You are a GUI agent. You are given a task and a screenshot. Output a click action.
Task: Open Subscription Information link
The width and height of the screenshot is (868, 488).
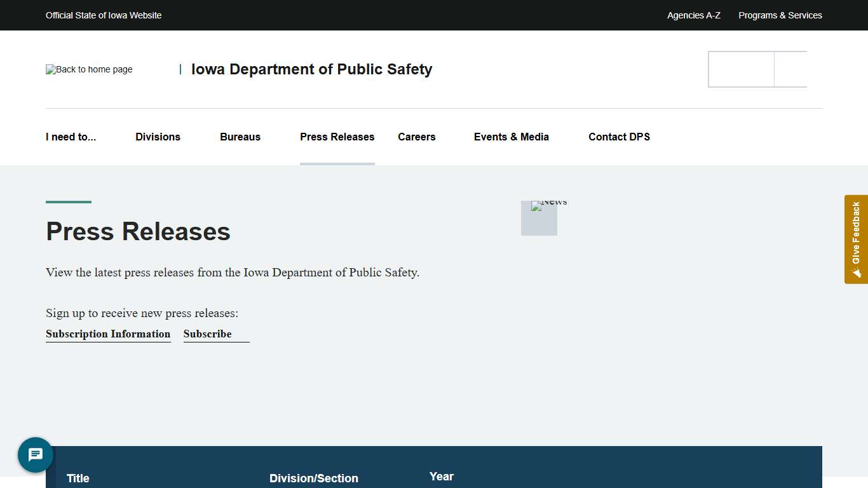108,334
